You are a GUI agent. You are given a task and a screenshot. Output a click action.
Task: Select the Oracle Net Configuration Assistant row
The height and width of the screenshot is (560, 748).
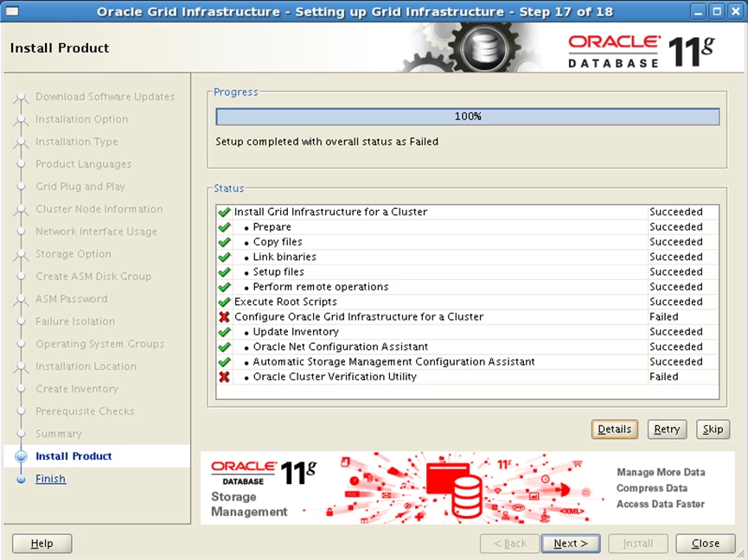(x=468, y=347)
